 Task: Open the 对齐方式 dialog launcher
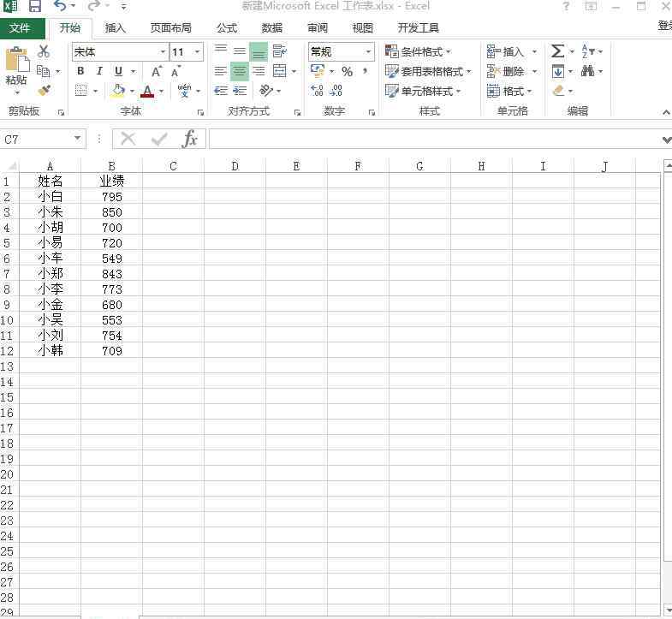coord(297,113)
